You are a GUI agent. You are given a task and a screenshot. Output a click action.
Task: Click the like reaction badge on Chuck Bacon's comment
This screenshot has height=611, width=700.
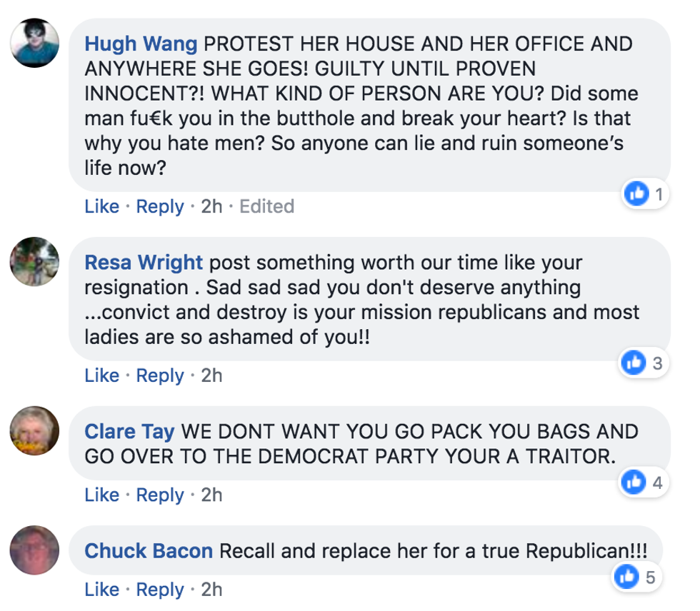[625, 577]
